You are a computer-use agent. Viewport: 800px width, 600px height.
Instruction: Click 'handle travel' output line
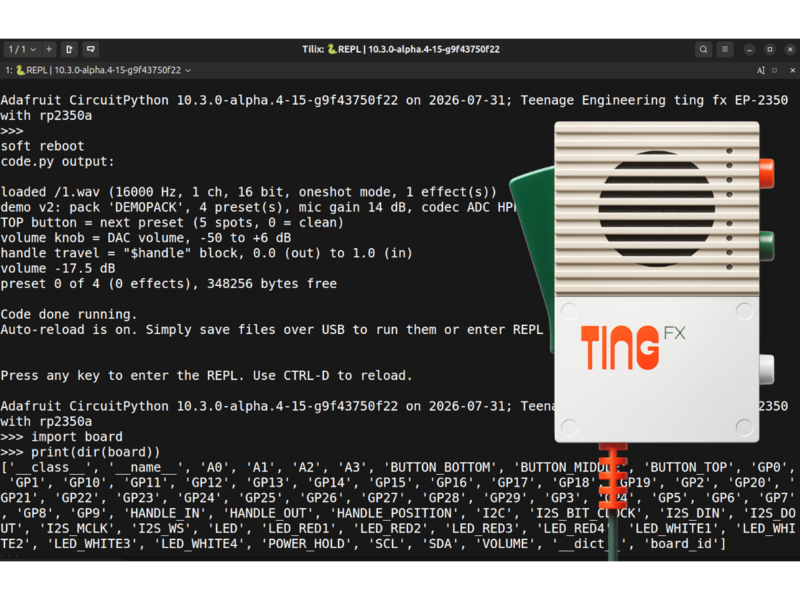[x=206, y=253]
